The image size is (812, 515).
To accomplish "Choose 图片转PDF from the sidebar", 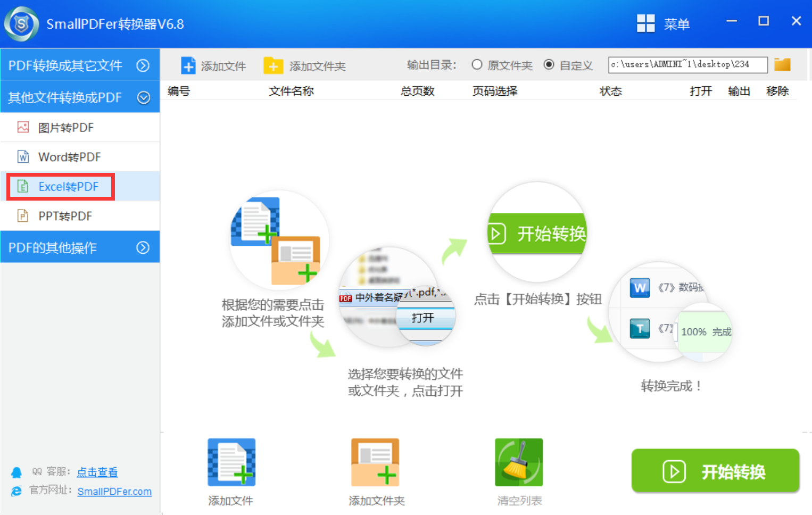I will [80, 127].
